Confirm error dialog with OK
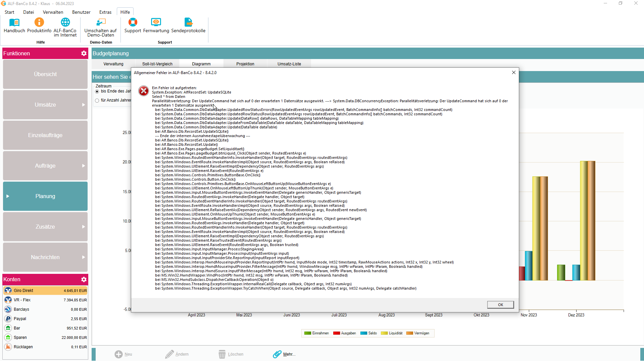The width and height of the screenshot is (644, 361). [500, 305]
